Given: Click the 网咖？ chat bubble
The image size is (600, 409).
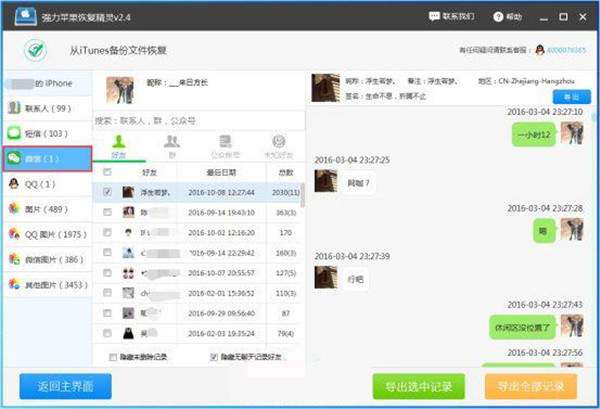Looking at the screenshot, I should click(x=358, y=183).
